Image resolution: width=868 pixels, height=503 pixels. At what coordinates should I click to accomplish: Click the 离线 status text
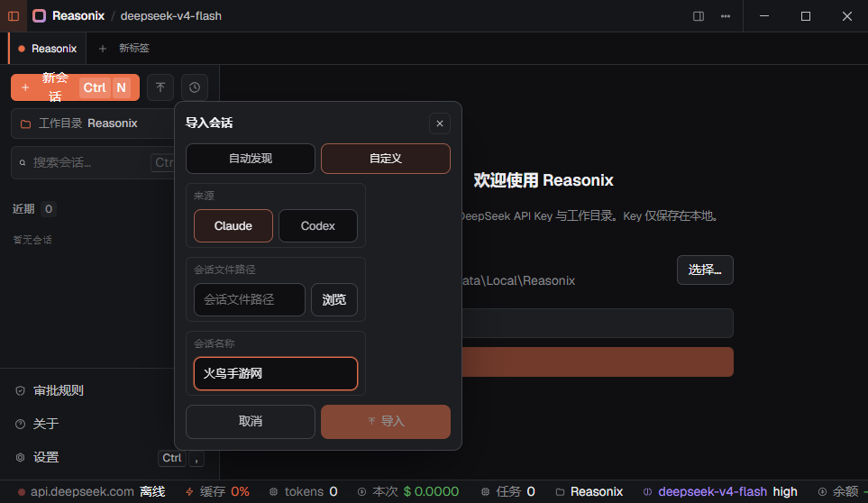pyautogui.click(x=152, y=491)
